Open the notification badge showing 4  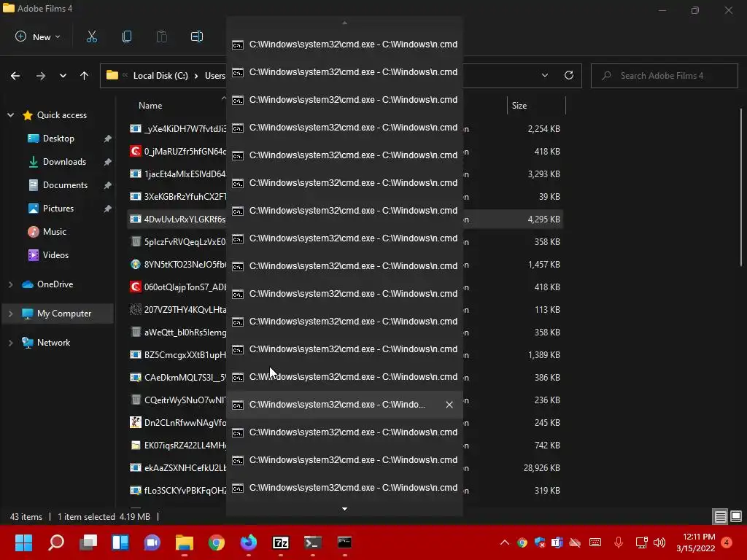pyautogui.click(x=727, y=542)
